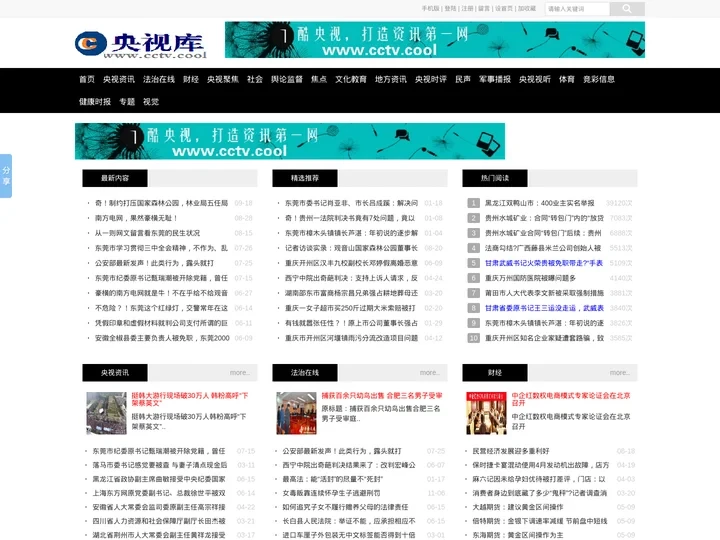This screenshot has width=720, height=540.
Task: Click 加收藏 in top bar
Action: click(527, 8)
